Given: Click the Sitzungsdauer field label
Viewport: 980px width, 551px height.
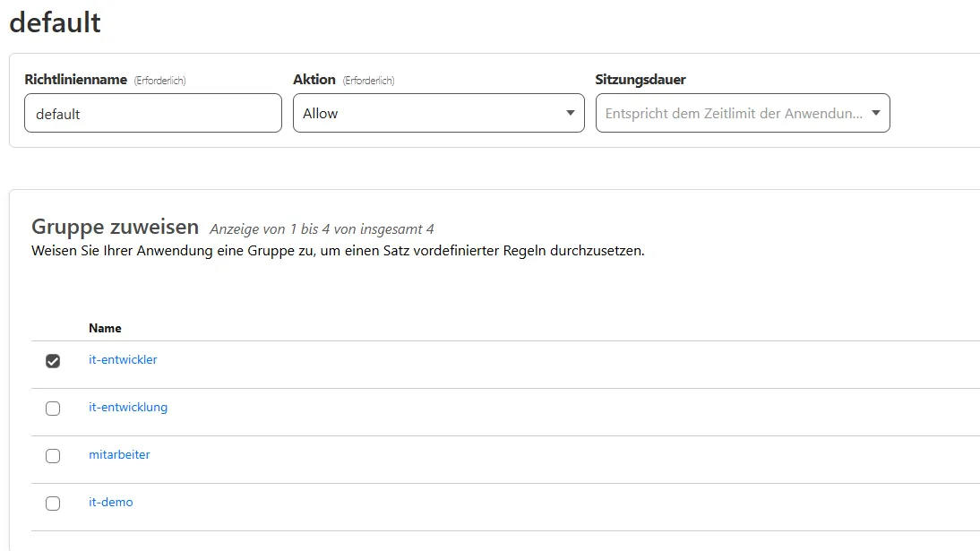Looking at the screenshot, I should 640,80.
